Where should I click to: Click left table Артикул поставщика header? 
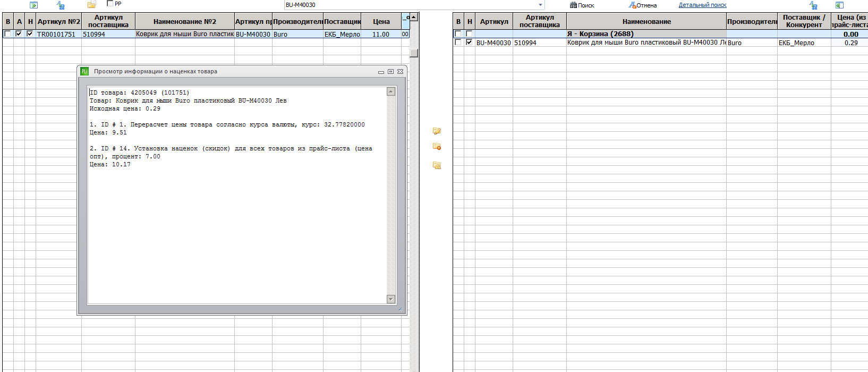pyautogui.click(x=108, y=21)
